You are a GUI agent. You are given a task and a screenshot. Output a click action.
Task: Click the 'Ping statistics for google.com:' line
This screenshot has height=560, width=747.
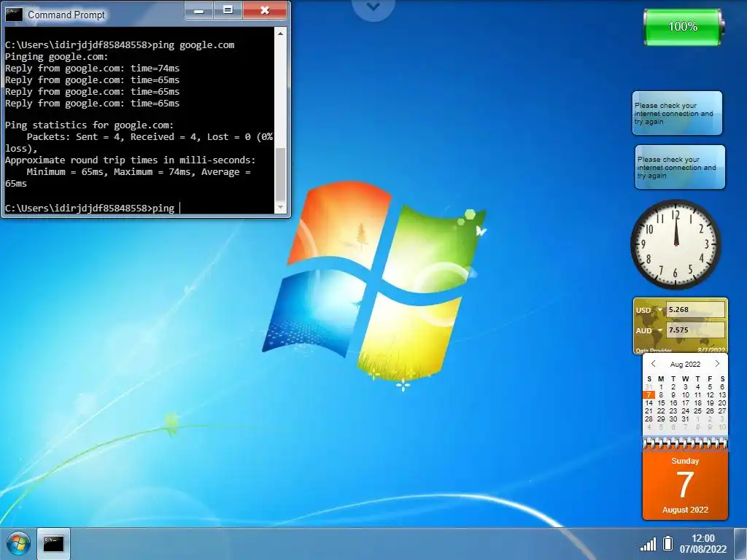[90, 125]
